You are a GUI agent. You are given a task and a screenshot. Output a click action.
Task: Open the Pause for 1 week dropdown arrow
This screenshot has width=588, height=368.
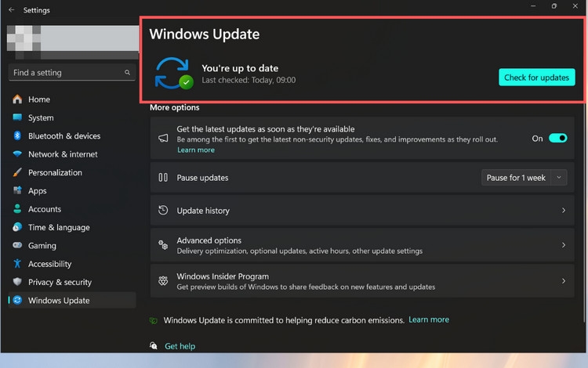559,178
